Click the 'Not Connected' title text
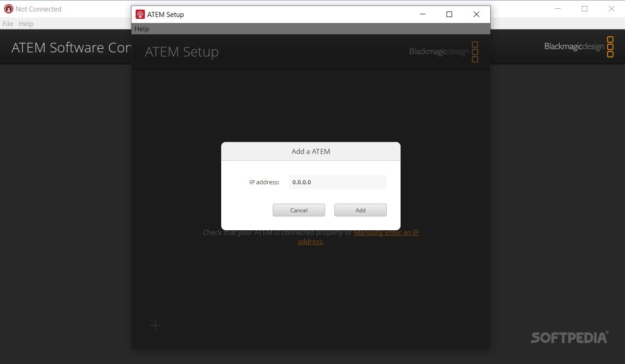The image size is (625, 364). tap(39, 9)
